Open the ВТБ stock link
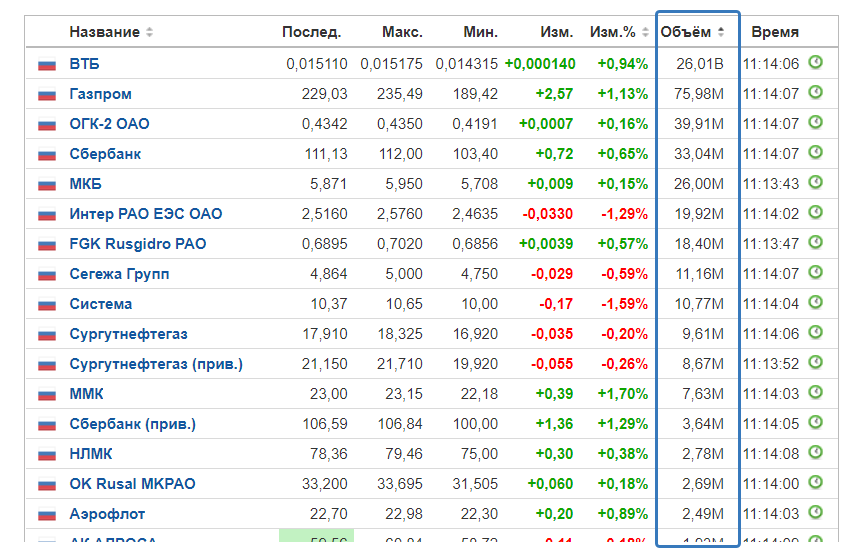The height and width of the screenshot is (548, 860). (x=84, y=64)
